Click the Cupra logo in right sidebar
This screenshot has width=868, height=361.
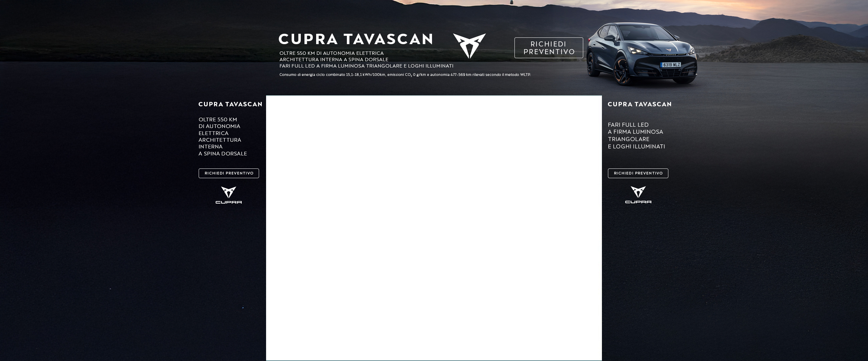(x=638, y=195)
